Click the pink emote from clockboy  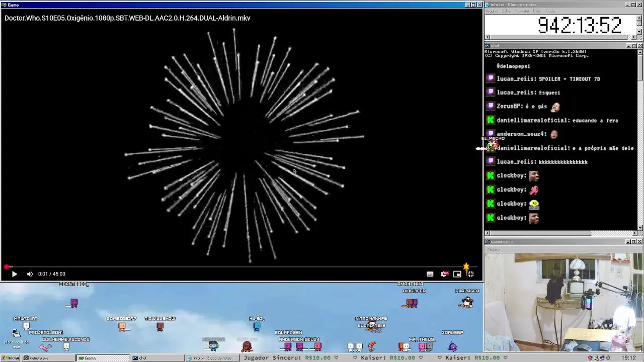point(534,190)
